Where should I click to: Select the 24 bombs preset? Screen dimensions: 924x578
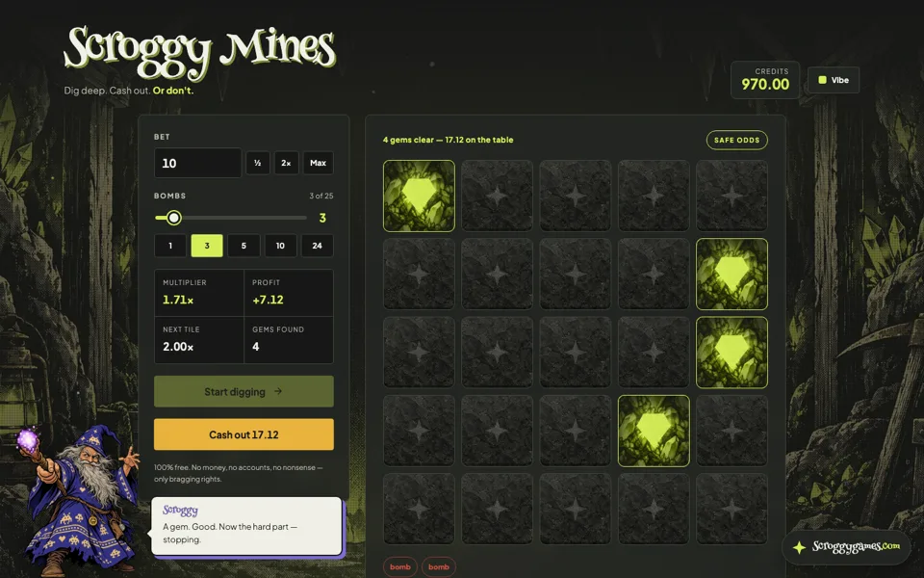(317, 246)
